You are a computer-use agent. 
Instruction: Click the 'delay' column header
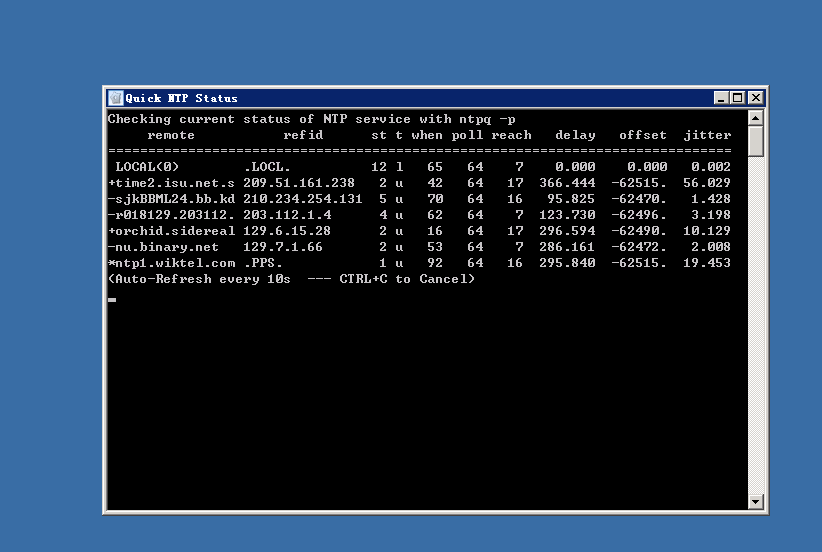click(x=575, y=135)
